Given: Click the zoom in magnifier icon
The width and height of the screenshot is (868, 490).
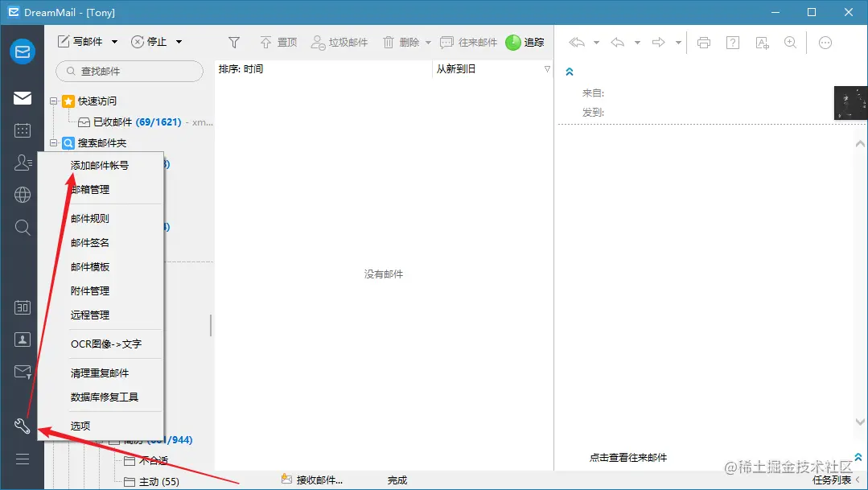Looking at the screenshot, I should [791, 43].
